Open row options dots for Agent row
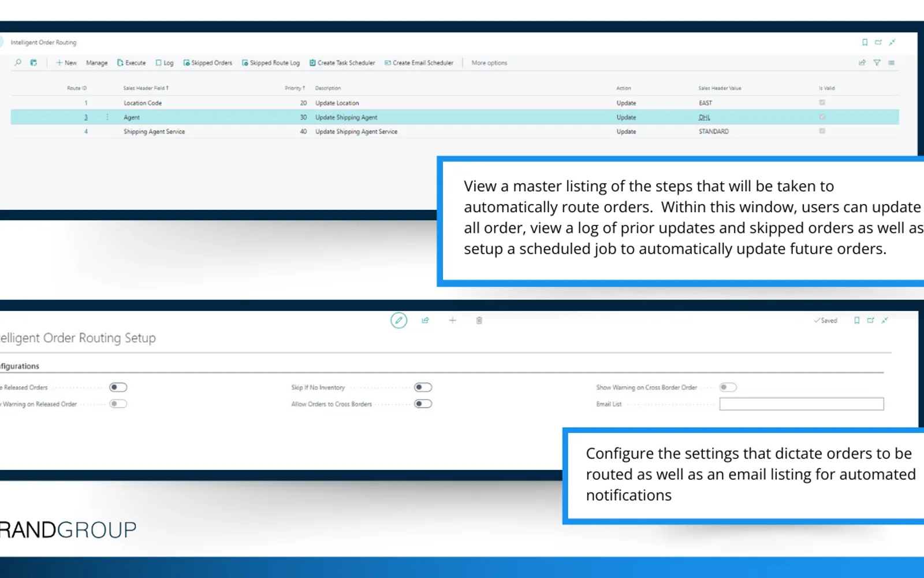 pos(107,117)
